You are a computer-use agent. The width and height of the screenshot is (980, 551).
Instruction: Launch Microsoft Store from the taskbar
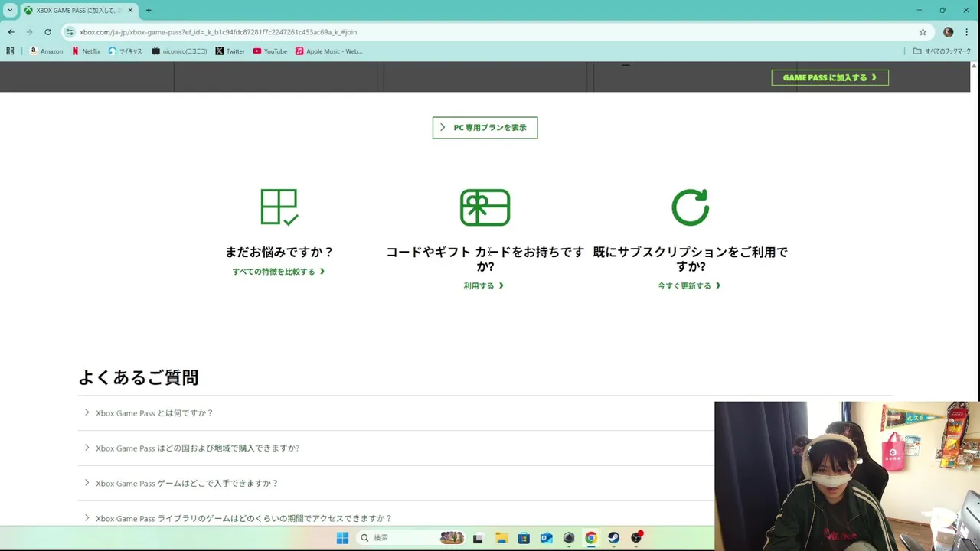(524, 538)
